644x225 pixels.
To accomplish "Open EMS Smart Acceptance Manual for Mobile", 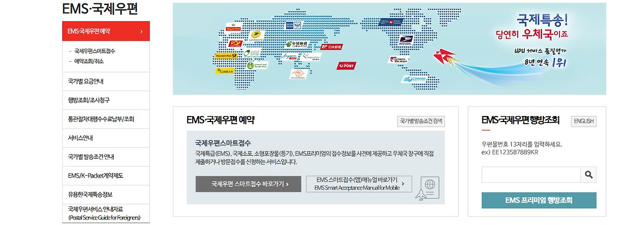I will [359, 184].
